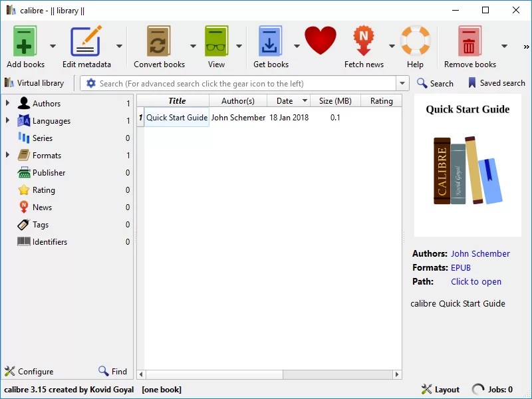Expand the Authors category in the sidebar
The height and width of the screenshot is (399, 532).
[x=7, y=103]
